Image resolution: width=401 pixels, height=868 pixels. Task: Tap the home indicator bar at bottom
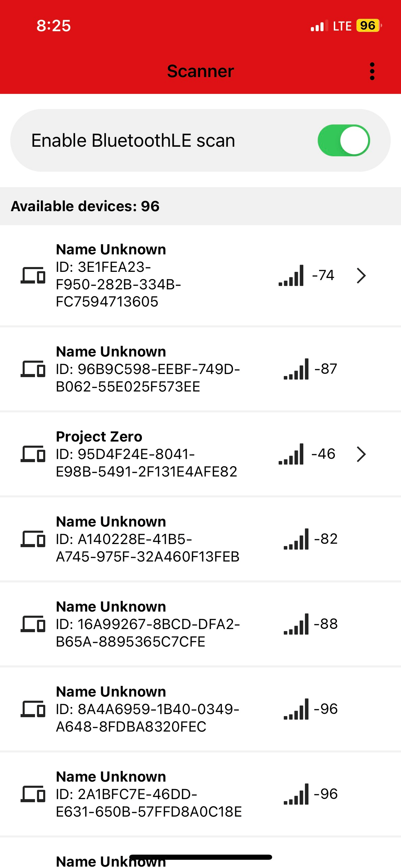coord(200,857)
